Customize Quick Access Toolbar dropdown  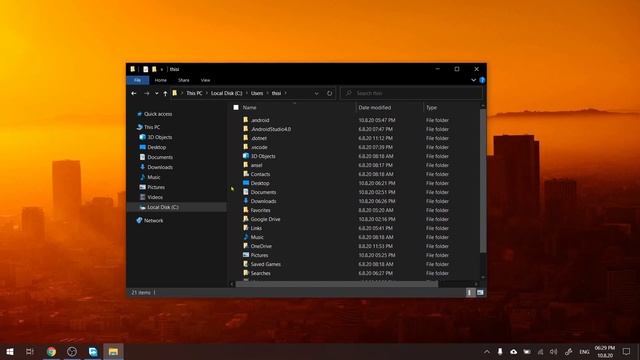[162, 69]
